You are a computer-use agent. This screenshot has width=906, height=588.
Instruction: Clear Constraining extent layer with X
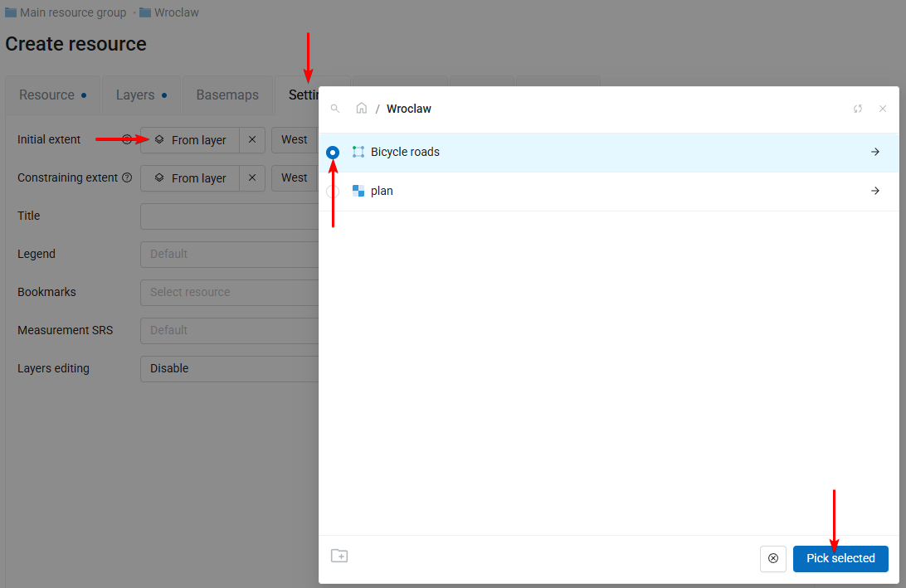click(x=252, y=178)
